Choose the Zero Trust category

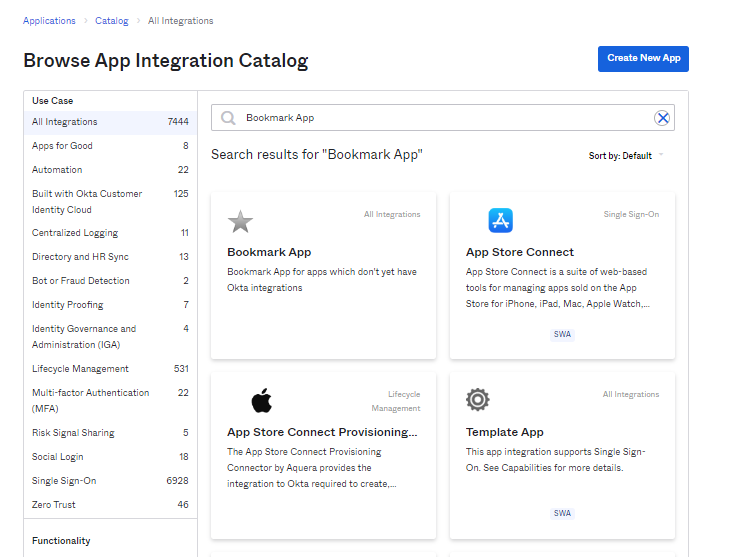55,505
